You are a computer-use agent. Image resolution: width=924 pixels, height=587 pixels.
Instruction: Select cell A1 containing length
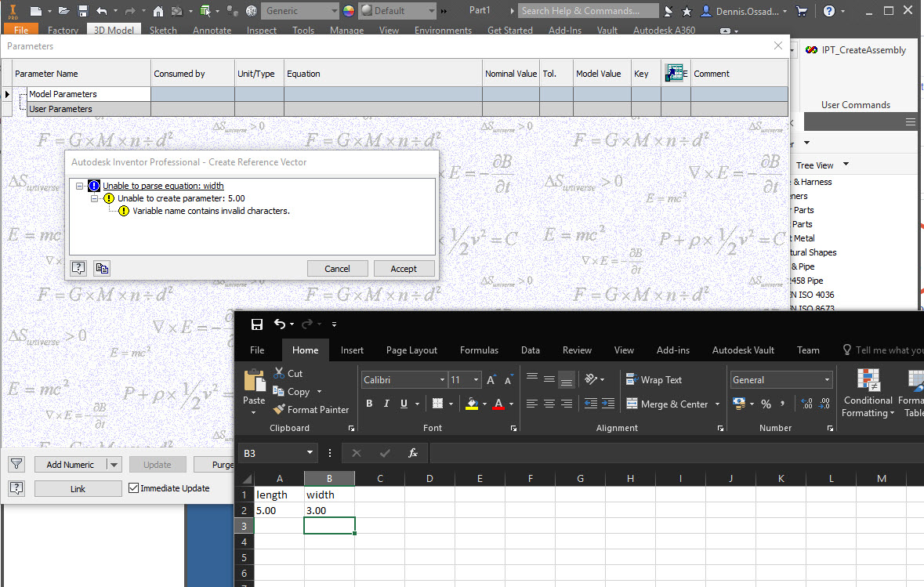click(x=279, y=495)
